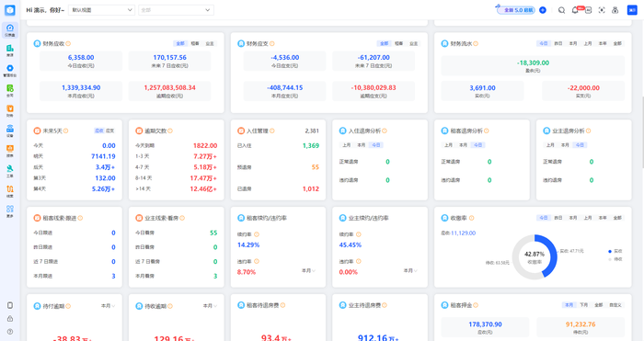Click the 1,012 已退房 count

(x=311, y=189)
